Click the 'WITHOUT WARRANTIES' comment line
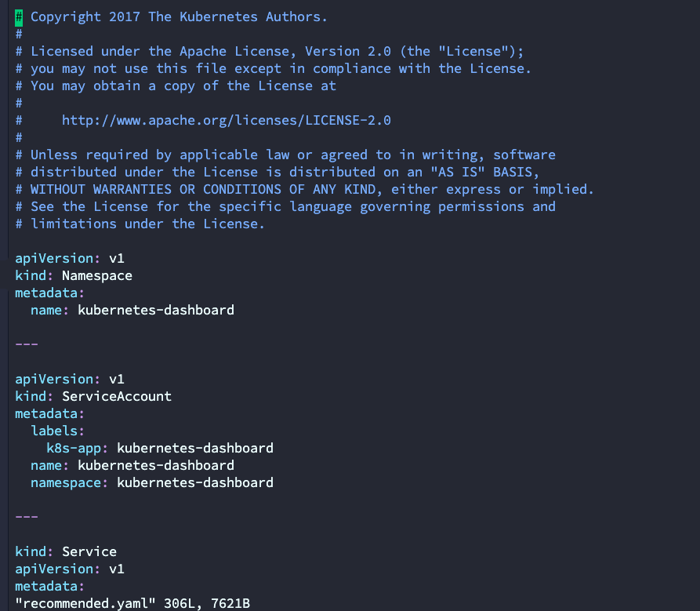This screenshot has height=611, width=700. point(305,189)
